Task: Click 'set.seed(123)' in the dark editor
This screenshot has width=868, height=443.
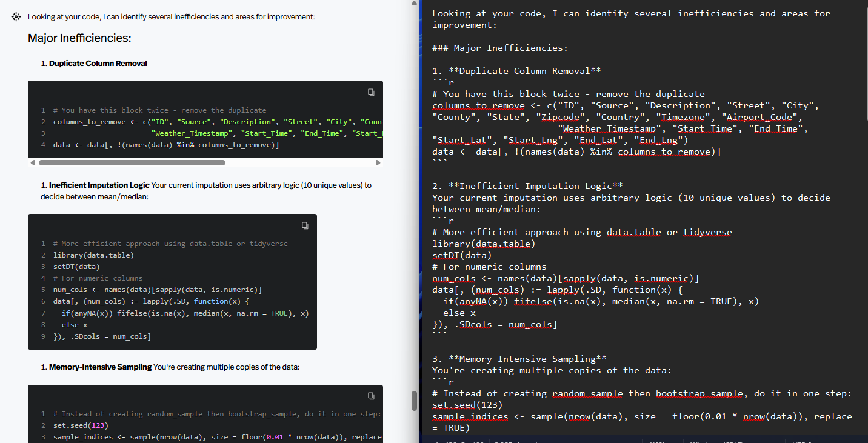Action: 467,405
